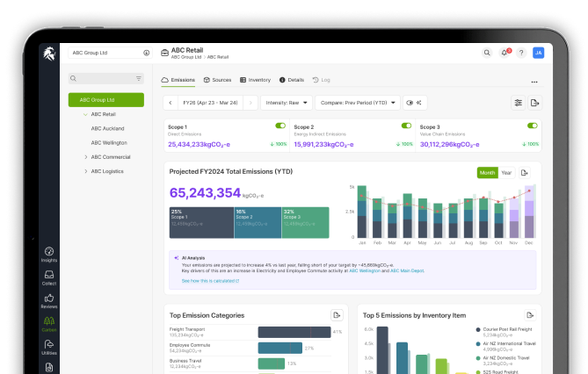
Task: Open the notifications bell
Action: (505, 53)
